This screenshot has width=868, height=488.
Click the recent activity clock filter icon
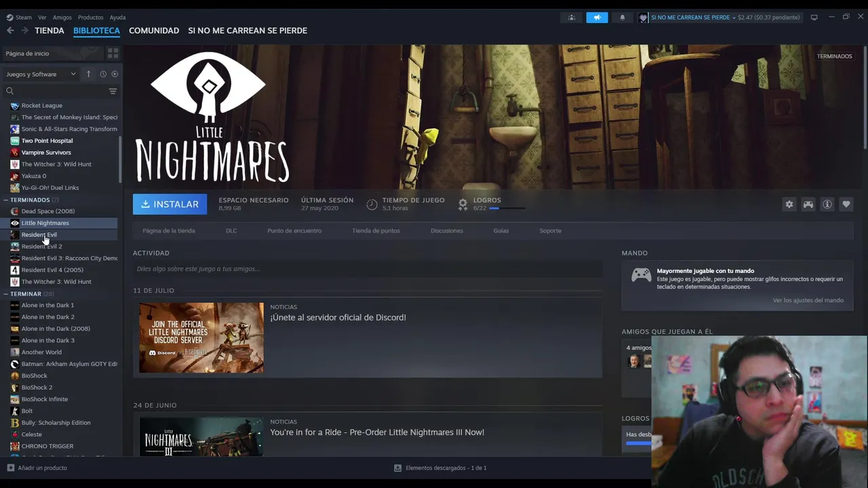point(103,74)
